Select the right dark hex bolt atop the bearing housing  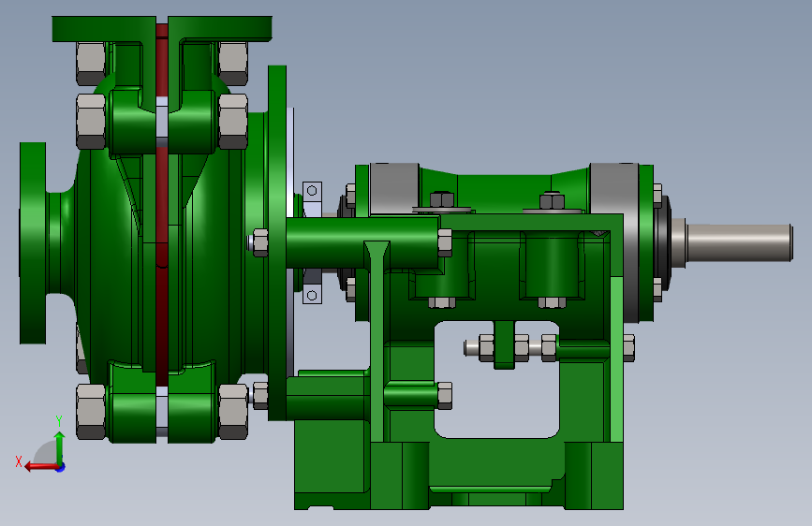pos(552,201)
